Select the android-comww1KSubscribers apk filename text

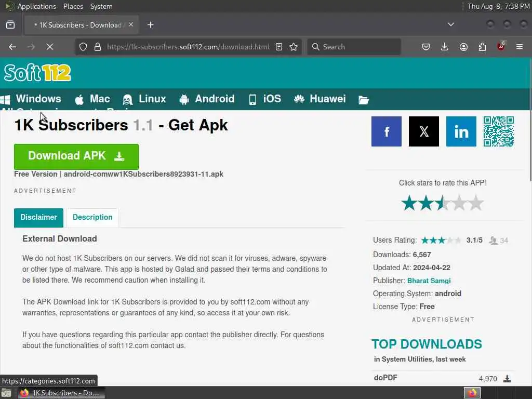pyautogui.click(x=143, y=174)
